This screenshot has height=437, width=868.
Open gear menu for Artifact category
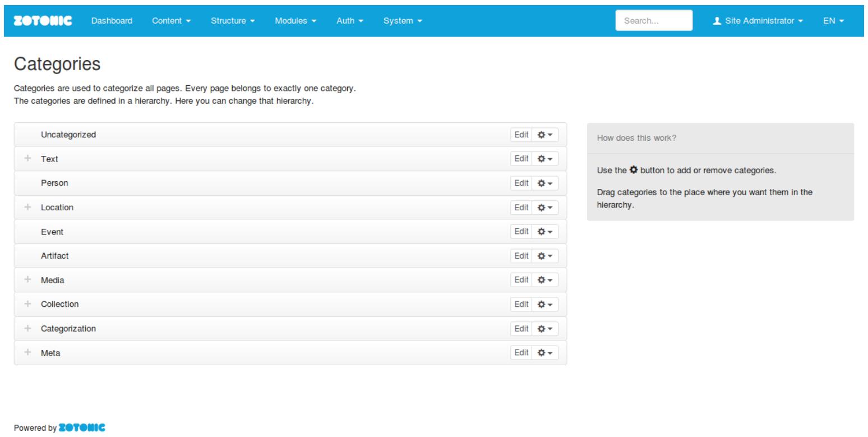click(545, 256)
